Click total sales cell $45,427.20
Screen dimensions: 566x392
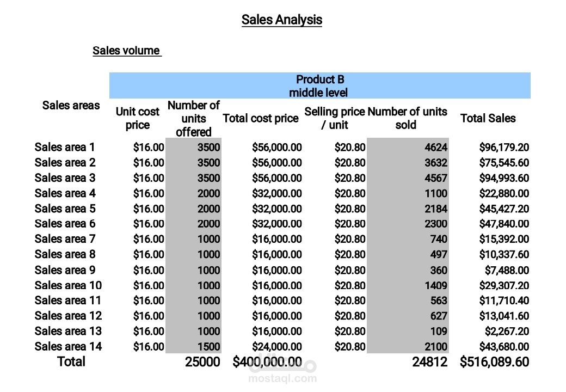point(505,209)
